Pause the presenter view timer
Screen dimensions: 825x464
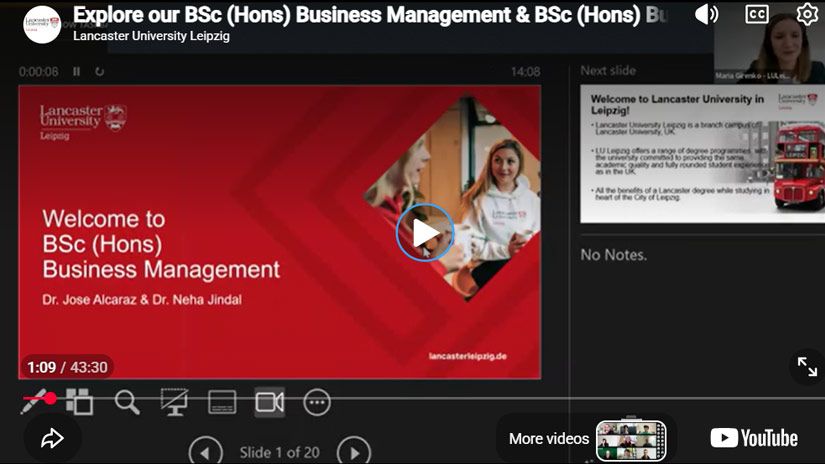(76, 71)
